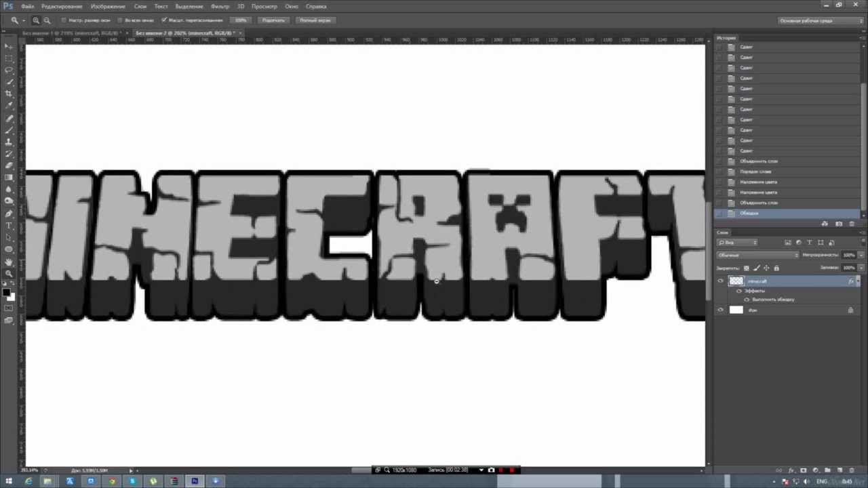Click the 'Подогнать' fit screen button
This screenshot has height=488, width=868.
click(x=273, y=20)
